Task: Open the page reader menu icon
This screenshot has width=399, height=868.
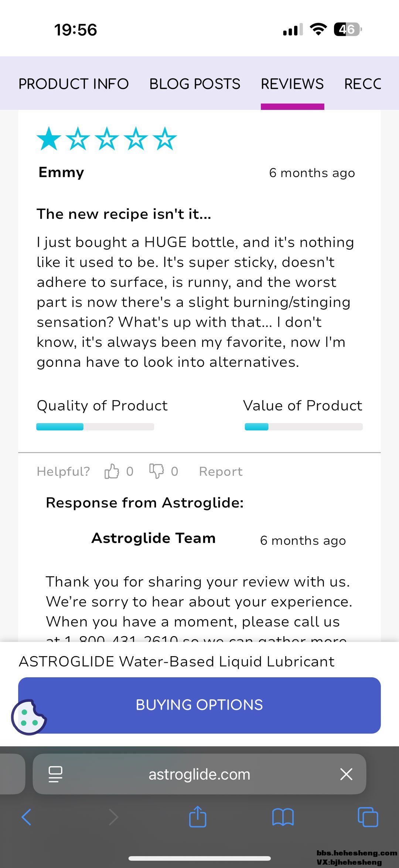Action: (55, 774)
